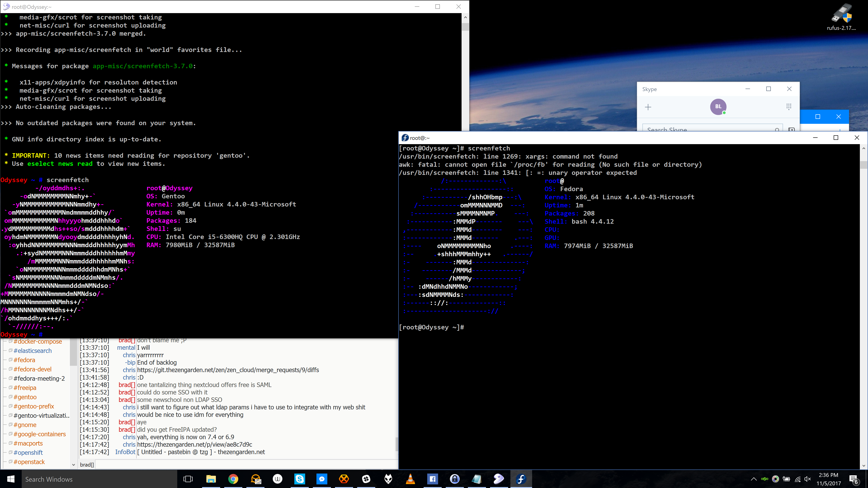Viewport: 868px width, 488px height.
Task: Open the notepad app in the taskbar
Action: pos(477,479)
